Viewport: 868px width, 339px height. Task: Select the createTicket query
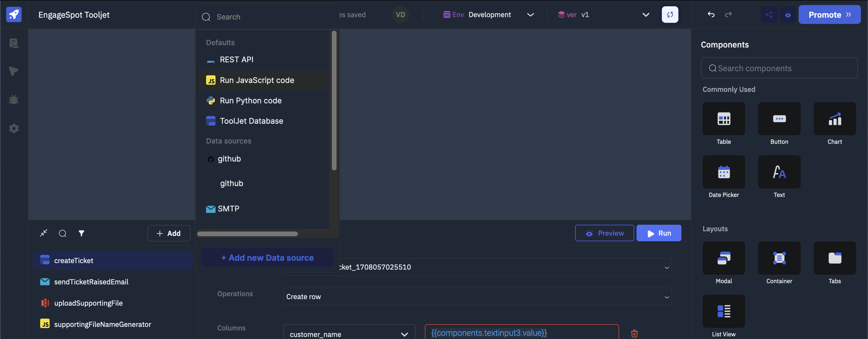pyautogui.click(x=113, y=260)
